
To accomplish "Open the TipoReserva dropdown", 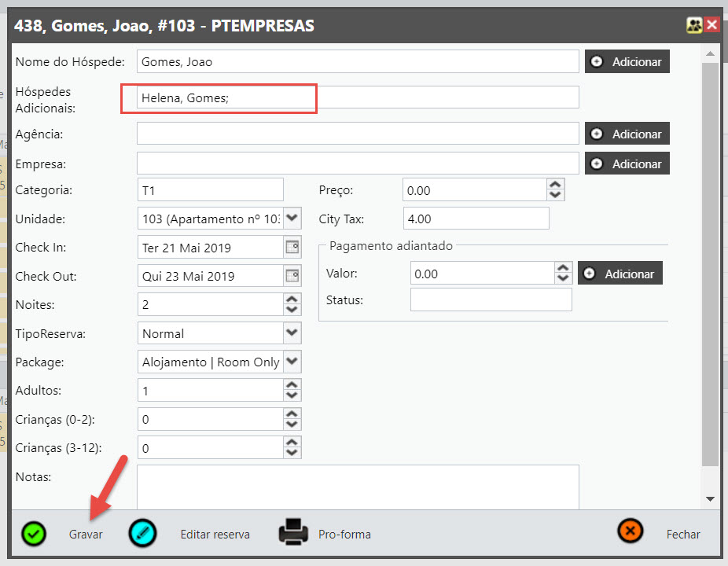I will [x=292, y=333].
